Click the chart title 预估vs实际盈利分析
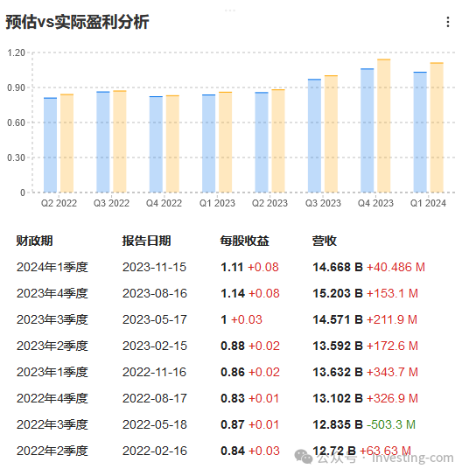 click(x=77, y=22)
